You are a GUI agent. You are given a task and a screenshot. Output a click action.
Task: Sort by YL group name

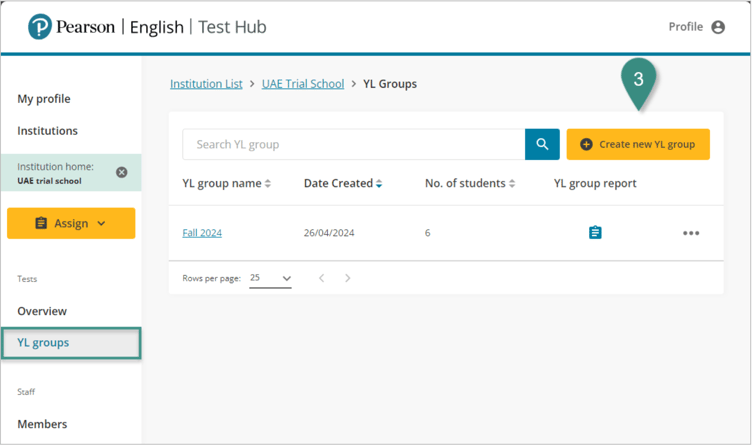click(226, 183)
